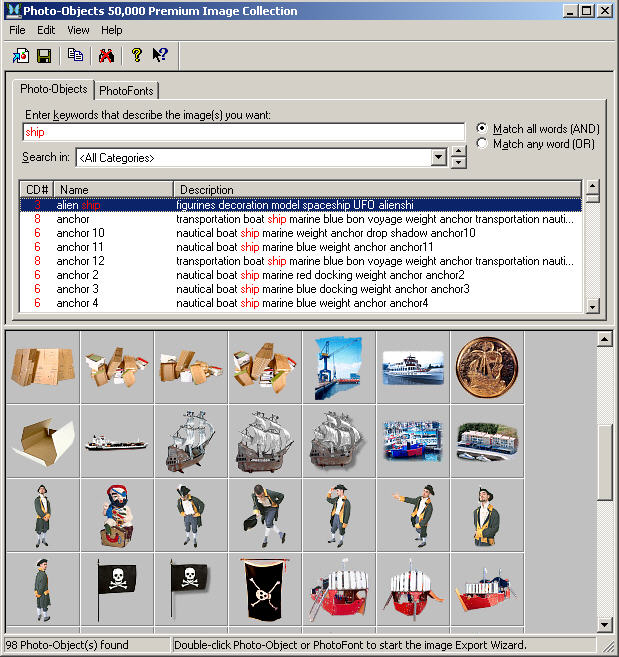Select the anchor 4 result row
Viewport: 619px width, 657px height.
click(300, 303)
